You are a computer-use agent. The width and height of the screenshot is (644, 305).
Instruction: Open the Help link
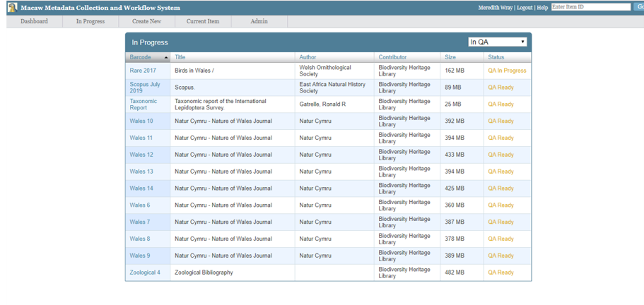pos(542,8)
